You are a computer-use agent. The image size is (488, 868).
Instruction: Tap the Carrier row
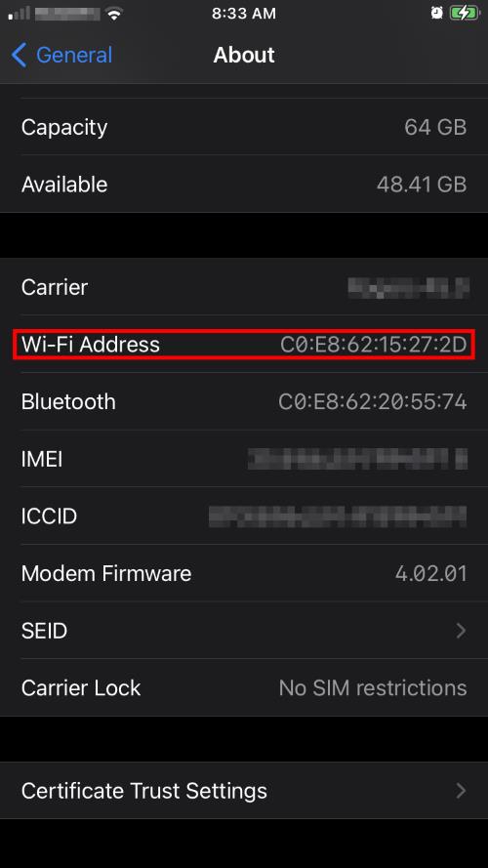click(244, 287)
